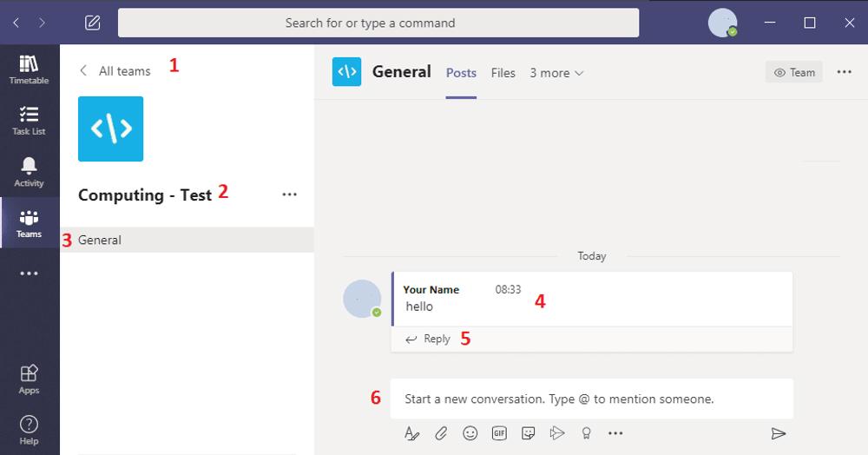The width and height of the screenshot is (868, 455).
Task: Expand the '3 more' tabs dropdown
Action: (x=556, y=73)
